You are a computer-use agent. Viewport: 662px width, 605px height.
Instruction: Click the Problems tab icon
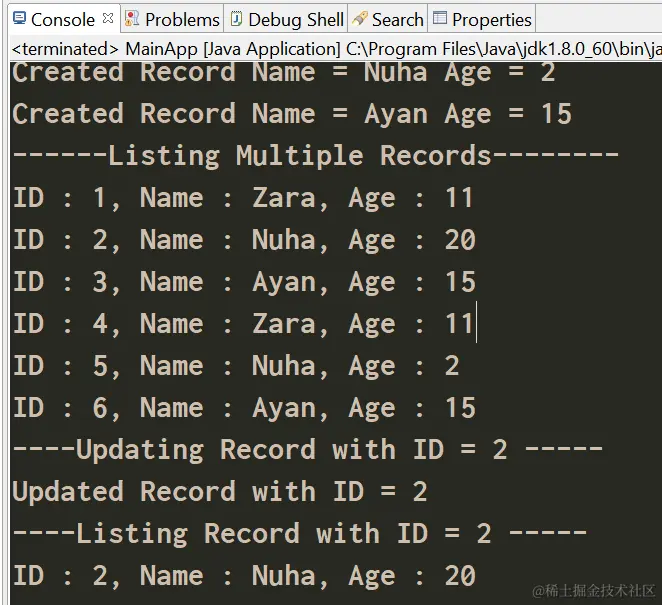pos(132,18)
